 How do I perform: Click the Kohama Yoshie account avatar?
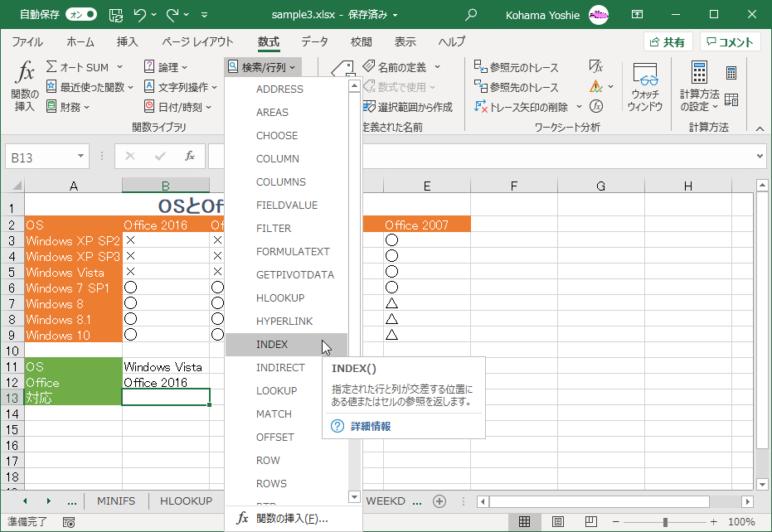(x=599, y=15)
